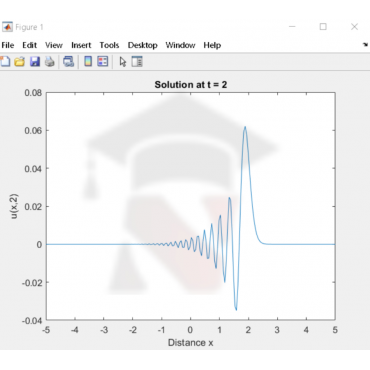Image resolution: width=370 pixels, height=370 pixels.
Task: Click the lowest trough of the blue curve
Action: coord(236,309)
